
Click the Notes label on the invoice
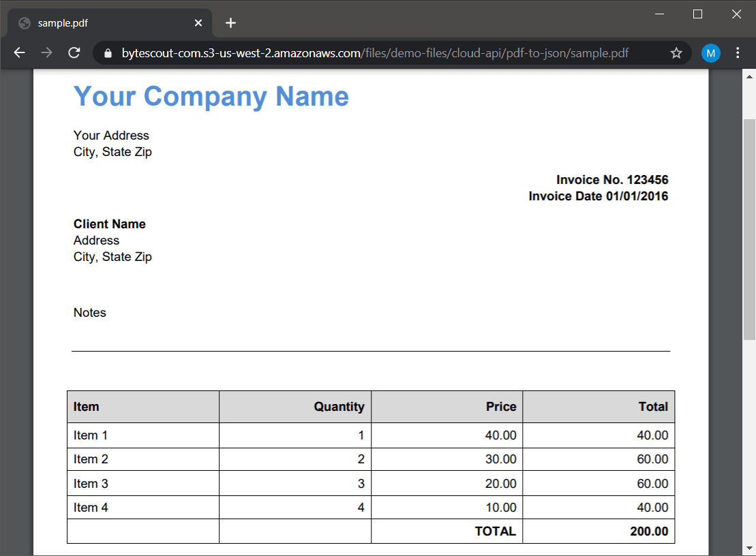click(x=89, y=312)
